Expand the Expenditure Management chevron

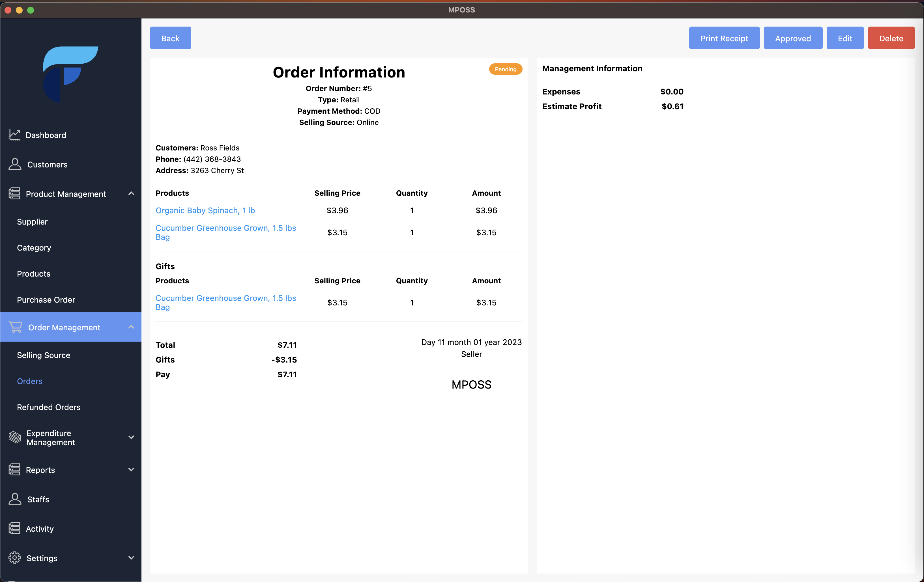(x=131, y=437)
